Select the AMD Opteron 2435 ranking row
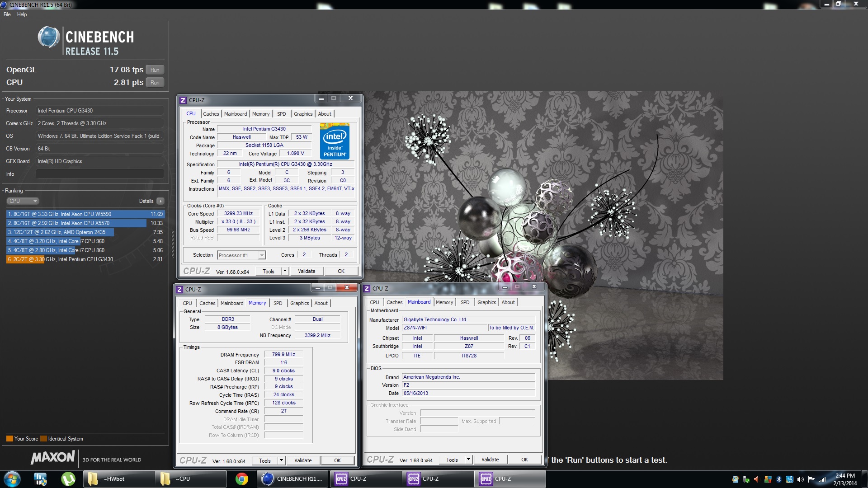The width and height of the screenshot is (868, 488). coord(85,232)
